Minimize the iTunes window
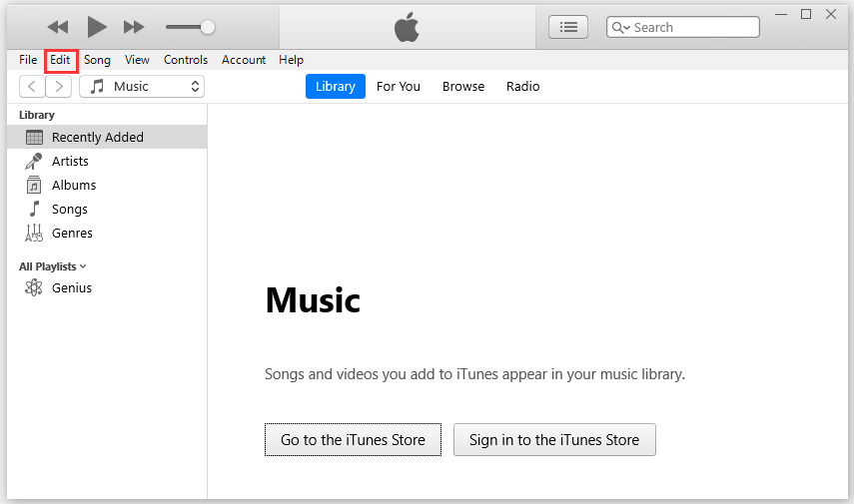 point(781,14)
